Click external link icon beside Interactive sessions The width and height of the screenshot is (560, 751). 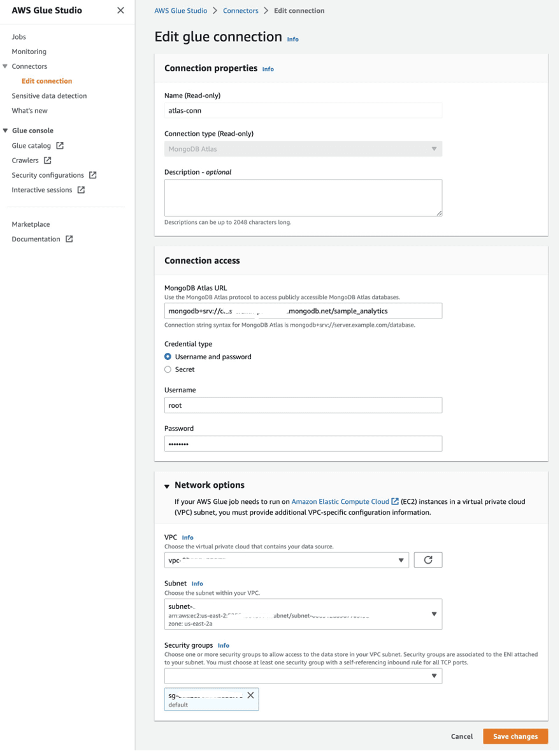[x=81, y=190]
